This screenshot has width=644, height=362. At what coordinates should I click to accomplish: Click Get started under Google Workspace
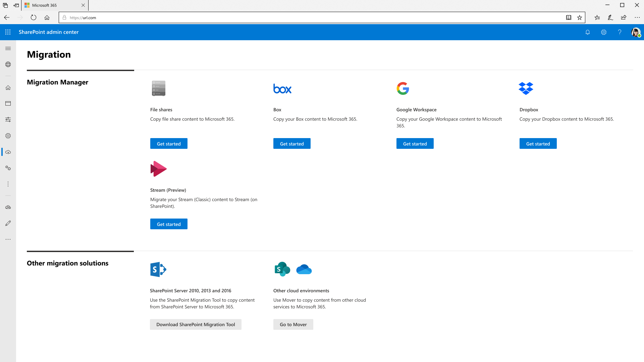coord(415,143)
